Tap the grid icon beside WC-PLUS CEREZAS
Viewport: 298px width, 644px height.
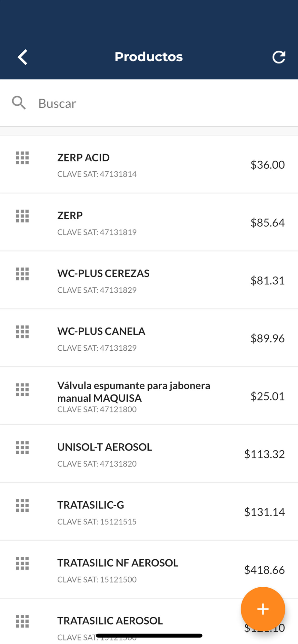[x=22, y=274]
